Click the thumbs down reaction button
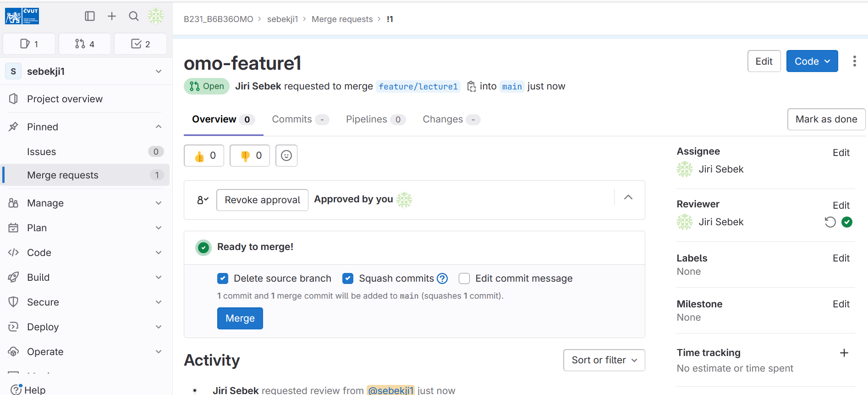Image resolution: width=868 pixels, height=395 pixels. tap(250, 156)
